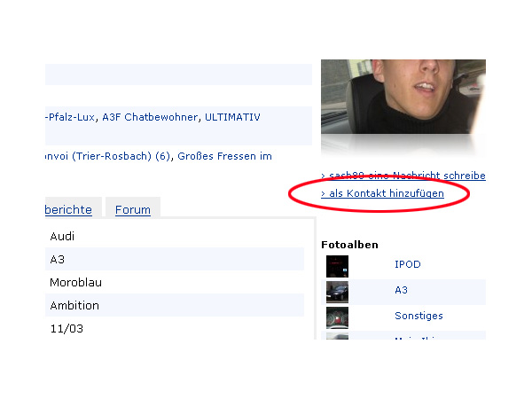Screen dimensions: 532x399
Task: Open the Sonstiges album thumbnail
Action: (x=337, y=317)
